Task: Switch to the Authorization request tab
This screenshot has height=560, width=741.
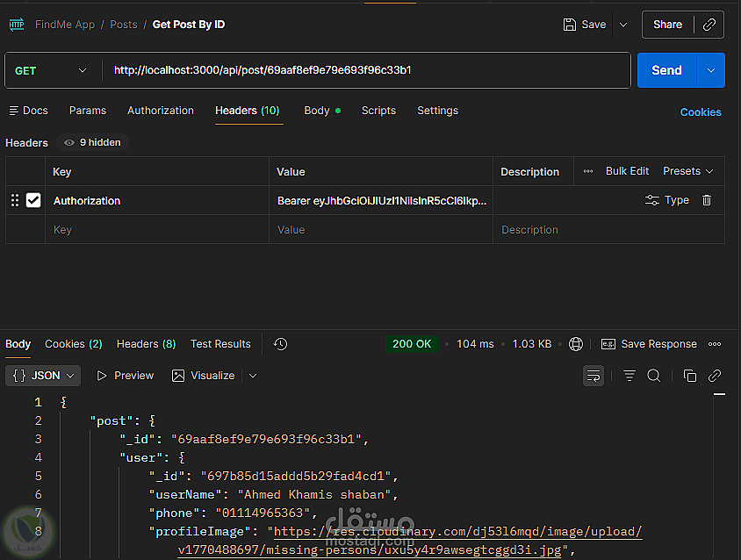Action: point(161,111)
